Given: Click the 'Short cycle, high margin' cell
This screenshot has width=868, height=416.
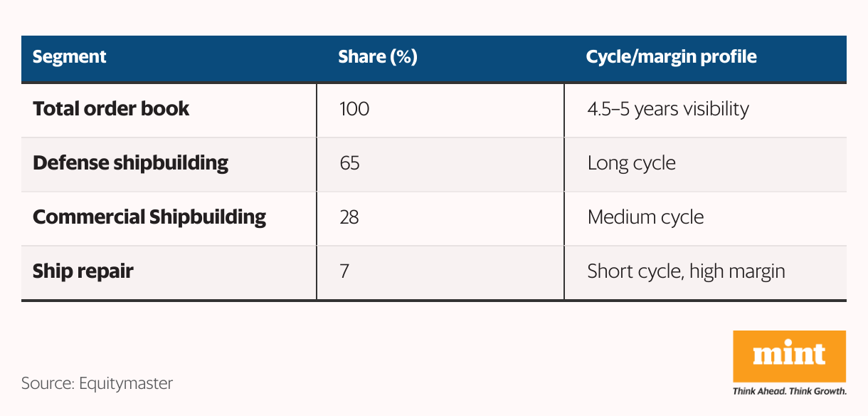Looking at the screenshot, I should (686, 271).
